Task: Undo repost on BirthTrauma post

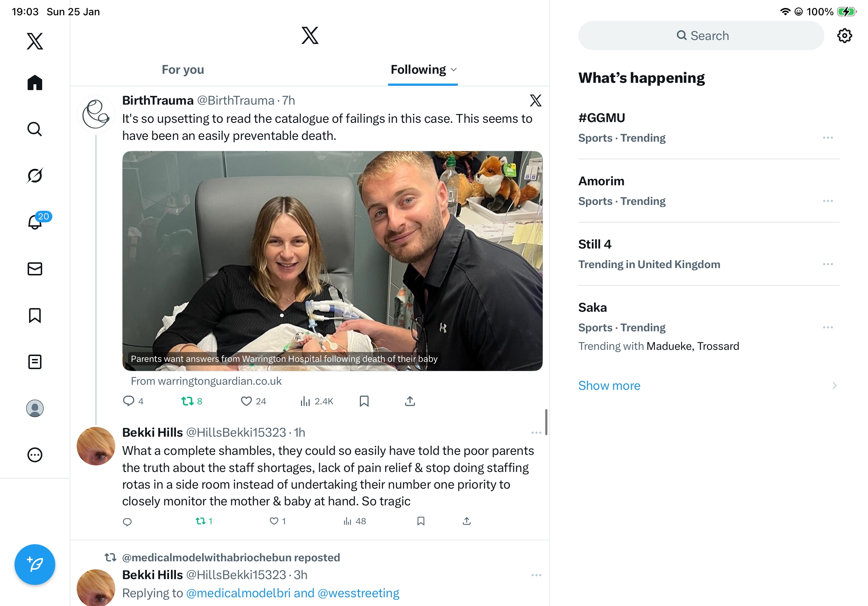Action: pyautogui.click(x=192, y=401)
